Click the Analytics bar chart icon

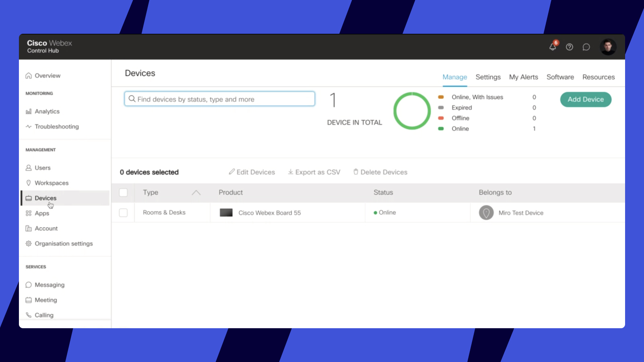[x=29, y=111]
